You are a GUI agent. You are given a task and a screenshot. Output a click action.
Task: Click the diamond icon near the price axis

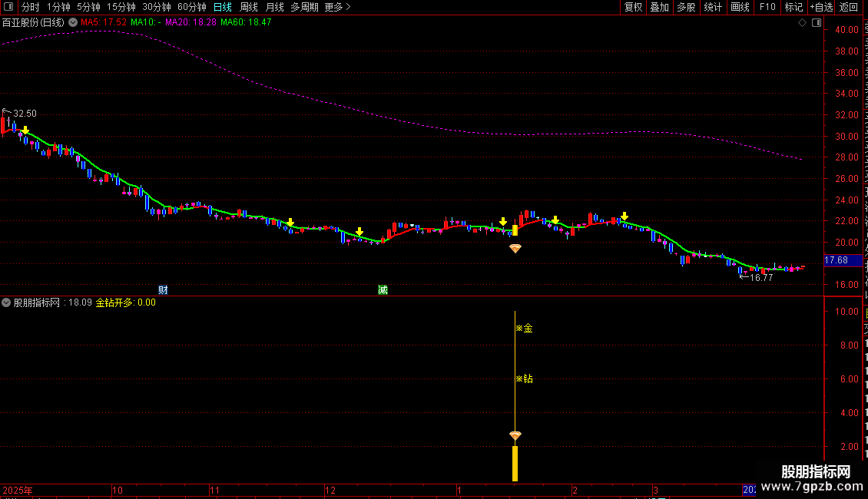point(803,23)
